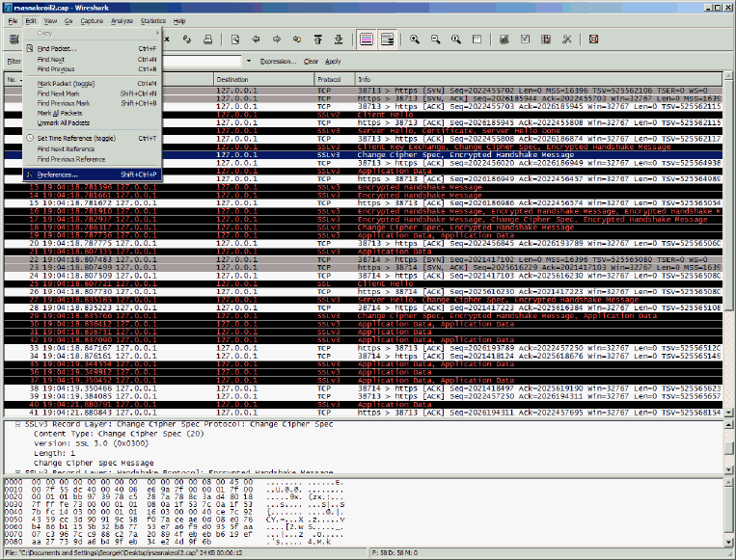Jump to last packet toolbar icon

tap(339, 40)
